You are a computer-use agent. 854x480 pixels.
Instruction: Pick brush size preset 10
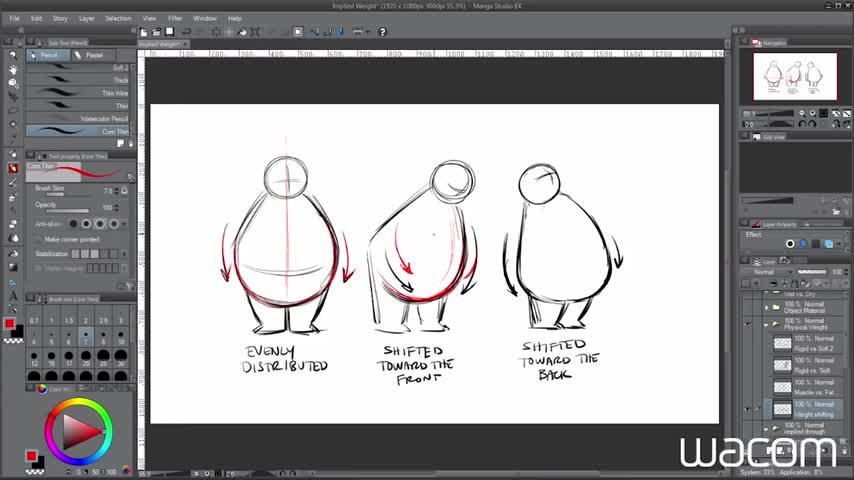pos(120,338)
